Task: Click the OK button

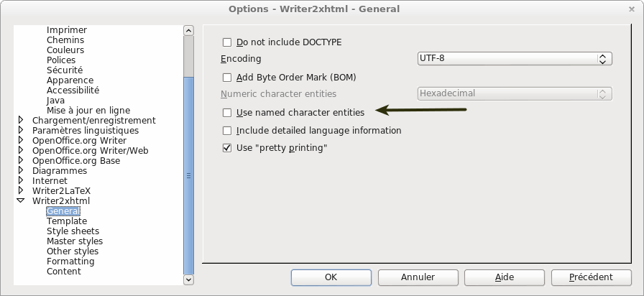Action: click(331, 277)
